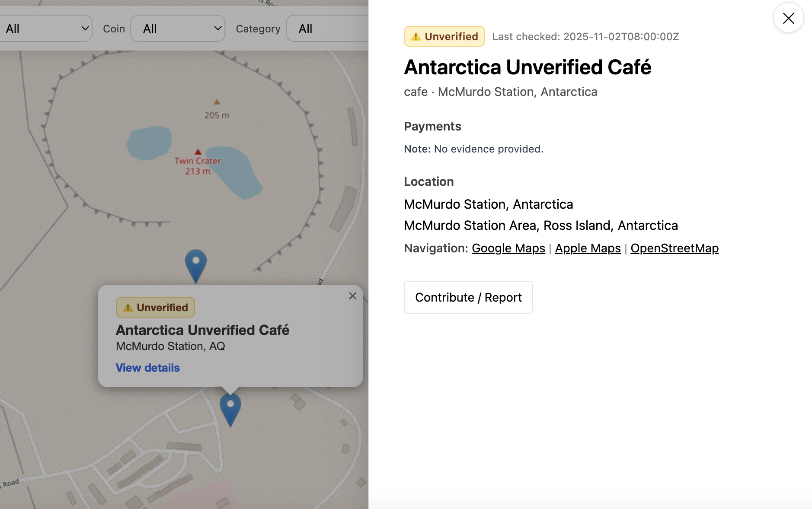Click the popup title Antarctica Unverified Café
Image resolution: width=812 pixels, height=509 pixels.
[202, 330]
